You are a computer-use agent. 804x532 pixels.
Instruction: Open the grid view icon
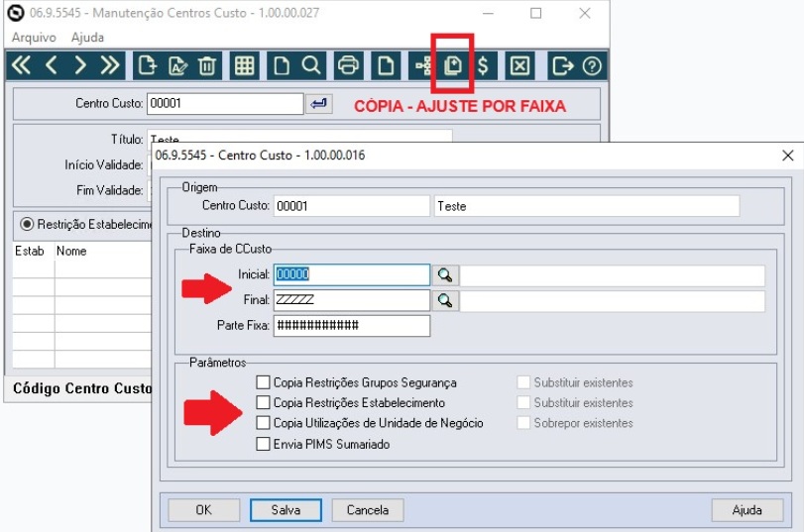(244, 66)
